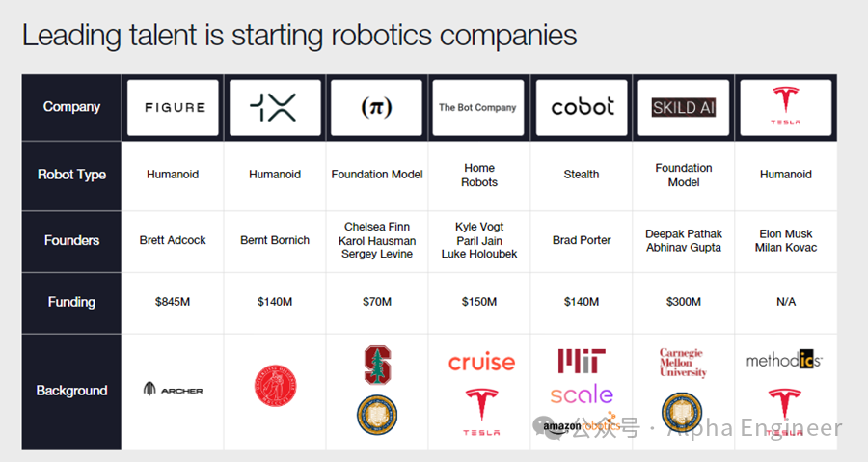This screenshot has height=462, width=868.
Task: Click the MIT logo
Action: 582,361
